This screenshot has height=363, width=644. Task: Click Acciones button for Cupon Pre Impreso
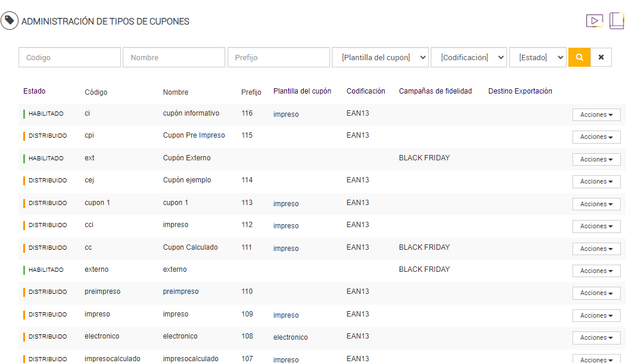(596, 136)
